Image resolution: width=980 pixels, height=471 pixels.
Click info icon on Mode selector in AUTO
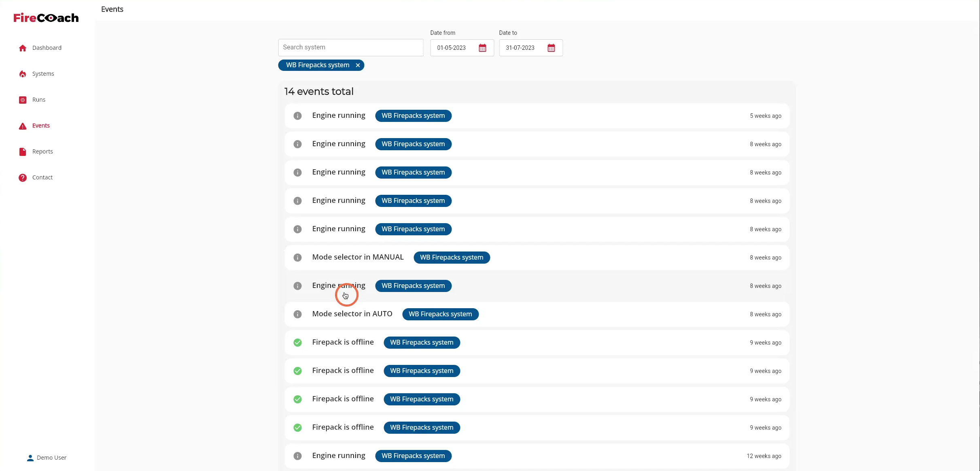pyautogui.click(x=297, y=314)
